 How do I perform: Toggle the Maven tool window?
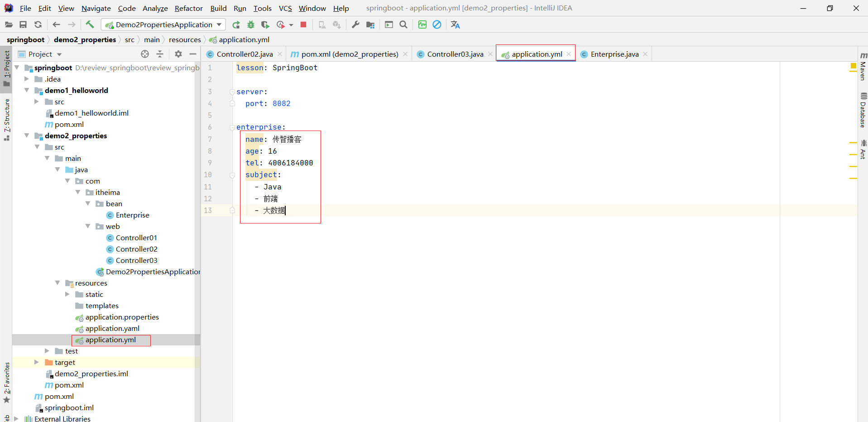tap(863, 66)
